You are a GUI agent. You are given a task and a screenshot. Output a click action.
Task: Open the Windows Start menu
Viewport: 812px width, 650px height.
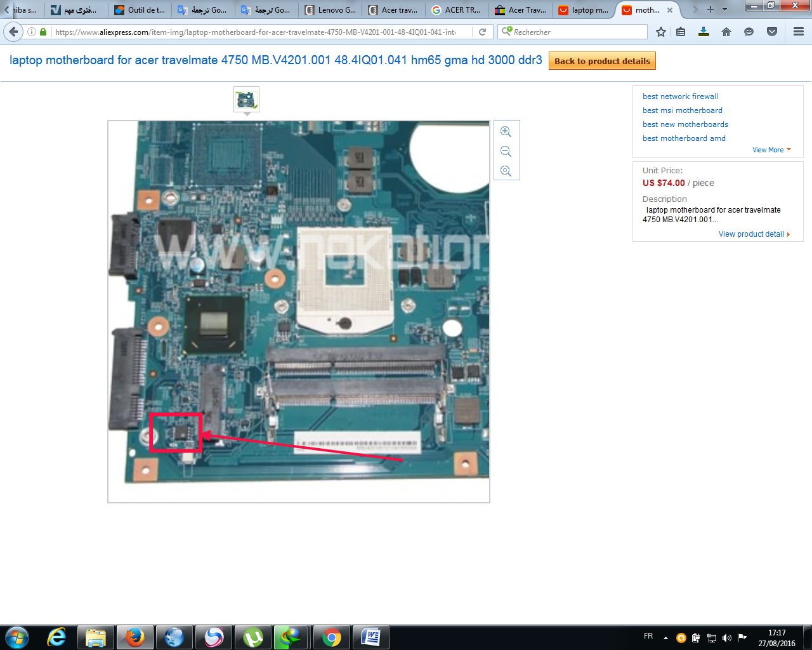tap(17, 637)
